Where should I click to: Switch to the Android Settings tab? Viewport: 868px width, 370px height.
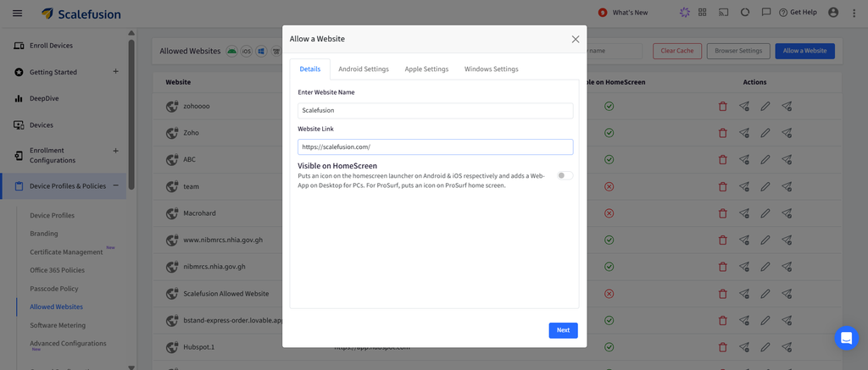tap(364, 69)
